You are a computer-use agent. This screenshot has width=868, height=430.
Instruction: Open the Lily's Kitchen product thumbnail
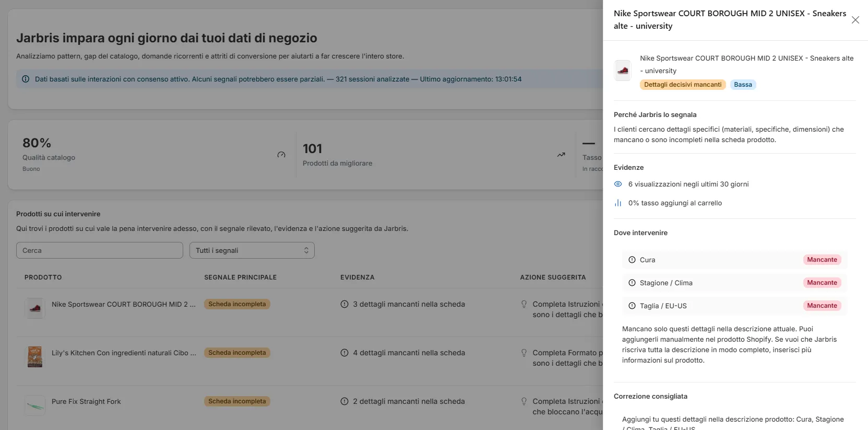point(35,357)
